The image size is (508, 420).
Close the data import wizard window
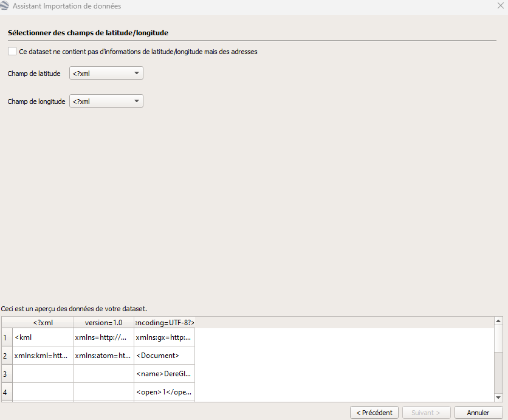[499, 6]
